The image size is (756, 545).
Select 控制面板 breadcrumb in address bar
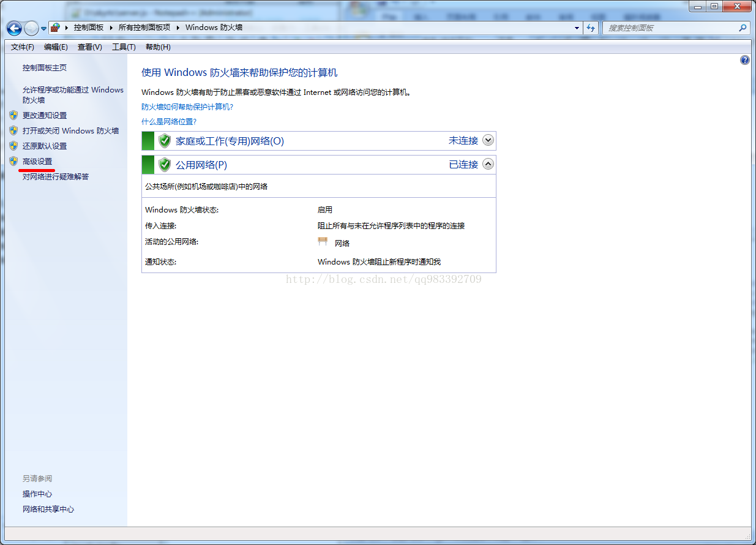[x=89, y=28]
